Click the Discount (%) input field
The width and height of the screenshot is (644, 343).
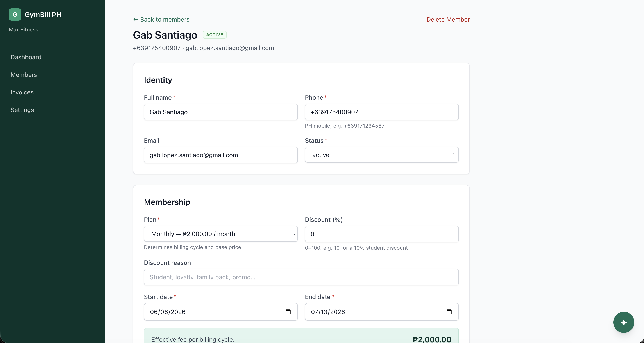tap(382, 234)
